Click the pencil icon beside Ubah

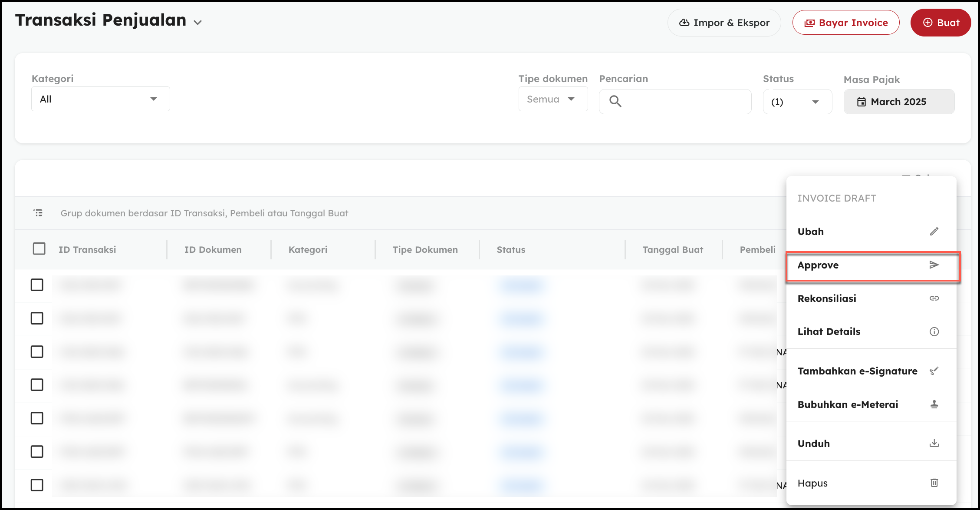click(934, 232)
